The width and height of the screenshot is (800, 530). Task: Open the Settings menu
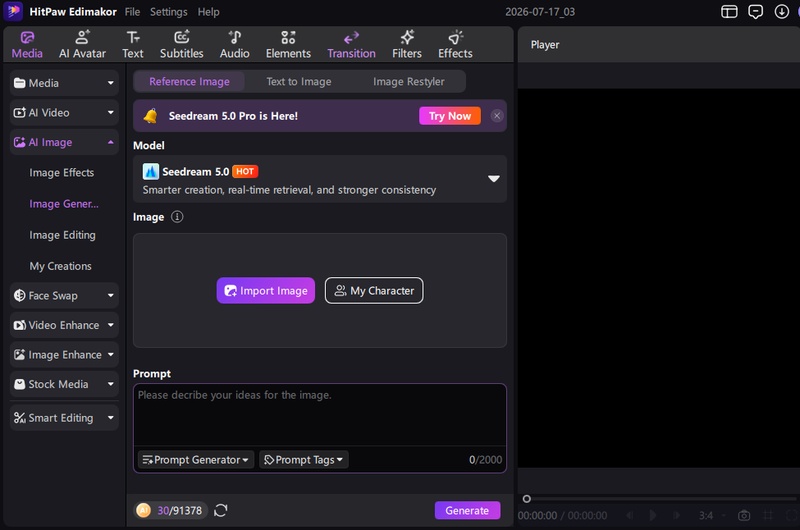point(168,12)
